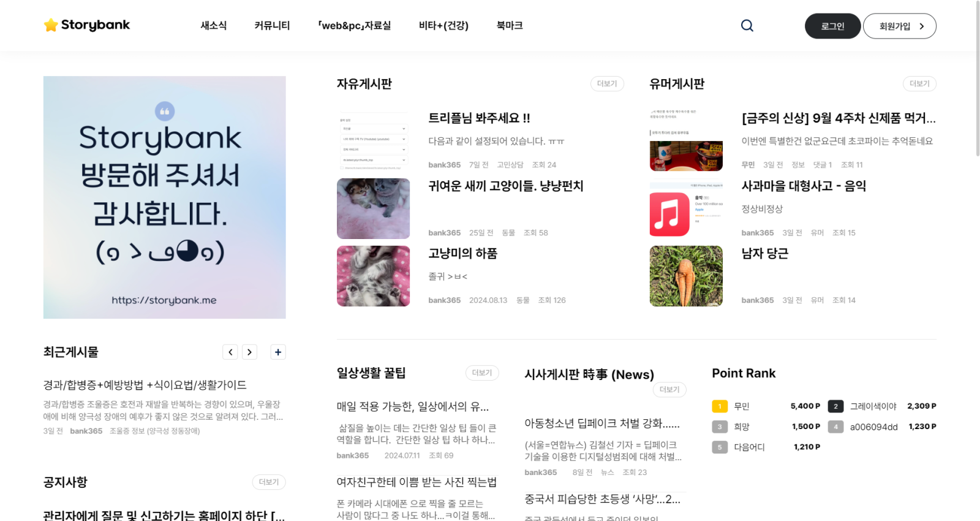The width and height of the screenshot is (980, 521).
Task: Open the Apple Music icon thumbnail post
Action: pos(686,208)
